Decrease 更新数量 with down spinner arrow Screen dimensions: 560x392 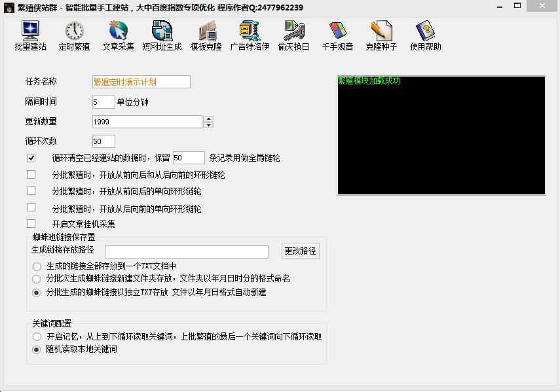pyautogui.click(x=208, y=125)
